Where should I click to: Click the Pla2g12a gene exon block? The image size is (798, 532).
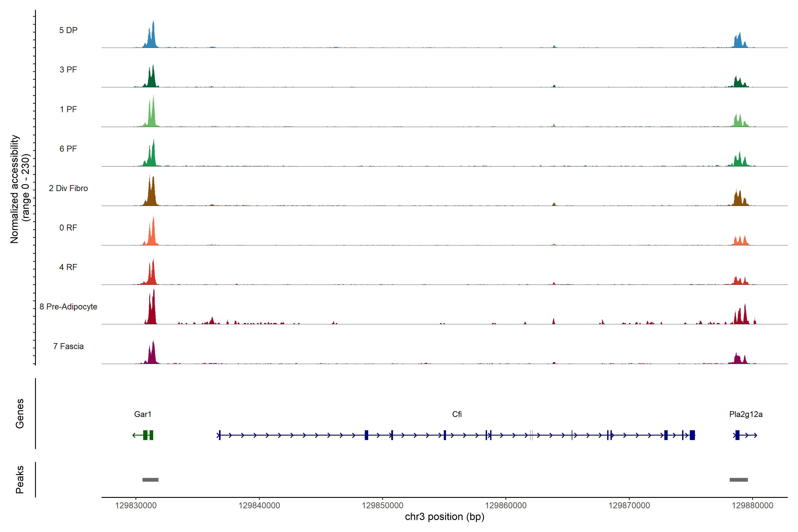[737, 435]
